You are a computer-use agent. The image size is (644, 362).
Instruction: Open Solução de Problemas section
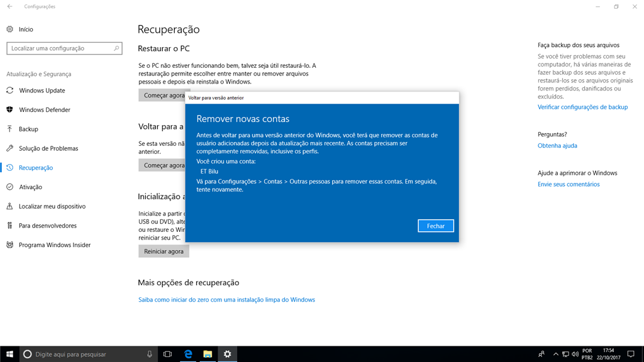click(48, 148)
